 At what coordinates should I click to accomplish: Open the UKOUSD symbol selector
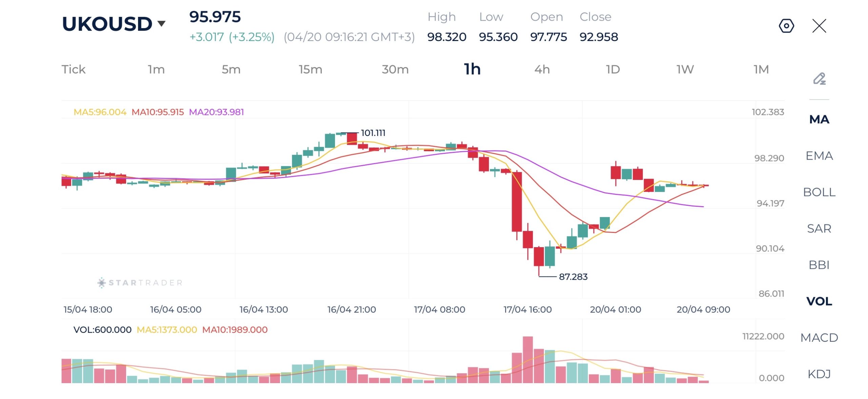click(x=107, y=24)
